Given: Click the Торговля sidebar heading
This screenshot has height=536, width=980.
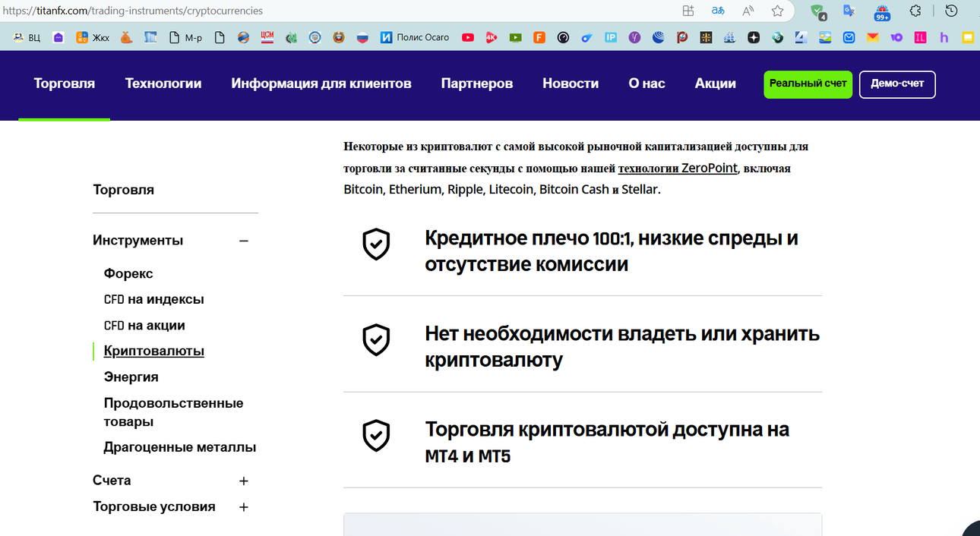Looking at the screenshot, I should pos(124,190).
